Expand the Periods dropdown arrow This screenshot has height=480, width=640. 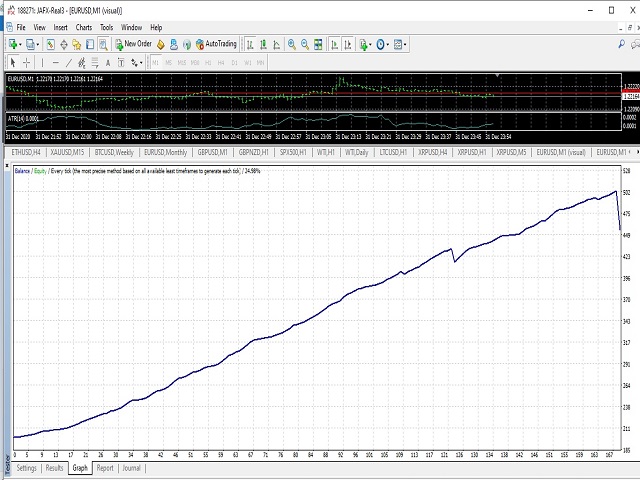coord(388,44)
